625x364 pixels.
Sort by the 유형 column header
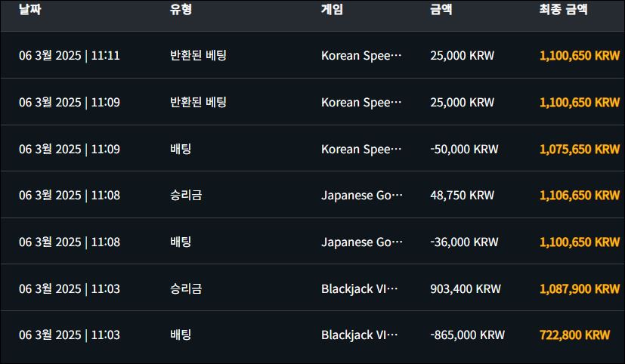[x=181, y=10]
